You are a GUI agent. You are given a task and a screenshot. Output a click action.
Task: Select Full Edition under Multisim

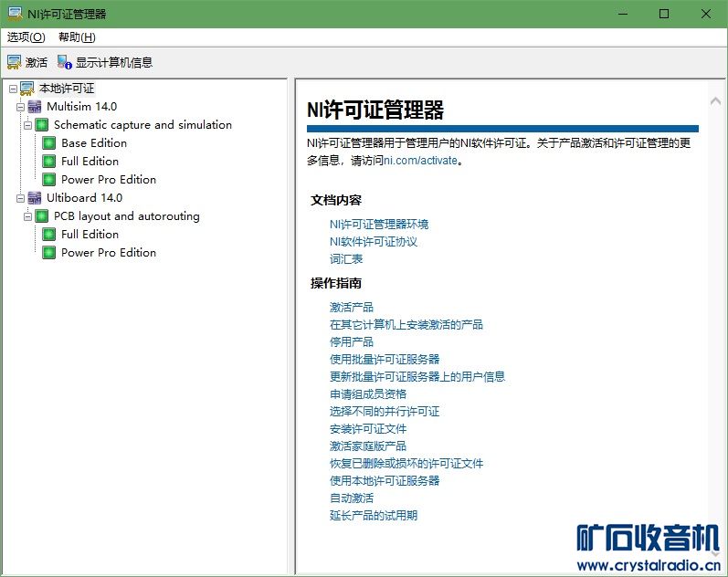[90, 161]
